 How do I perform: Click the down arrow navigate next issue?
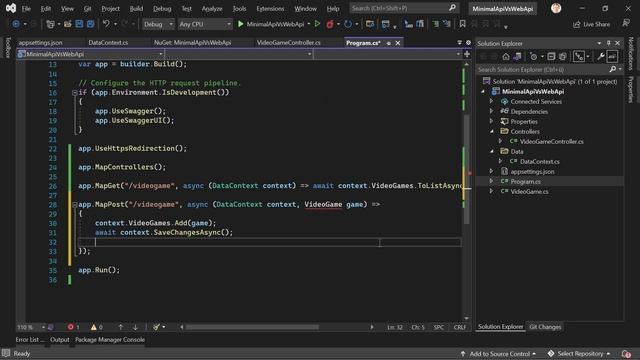(135, 327)
